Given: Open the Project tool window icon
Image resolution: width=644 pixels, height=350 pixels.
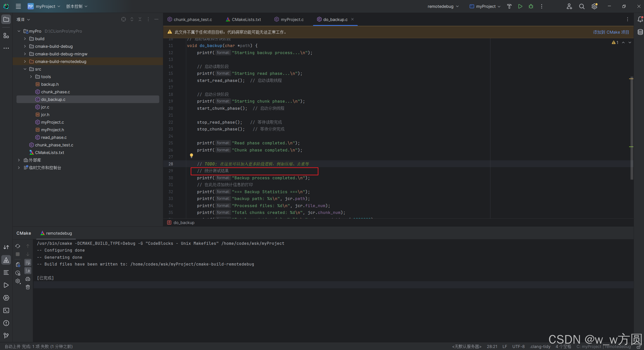Looking at the screenshot, I should coord(6,19).
